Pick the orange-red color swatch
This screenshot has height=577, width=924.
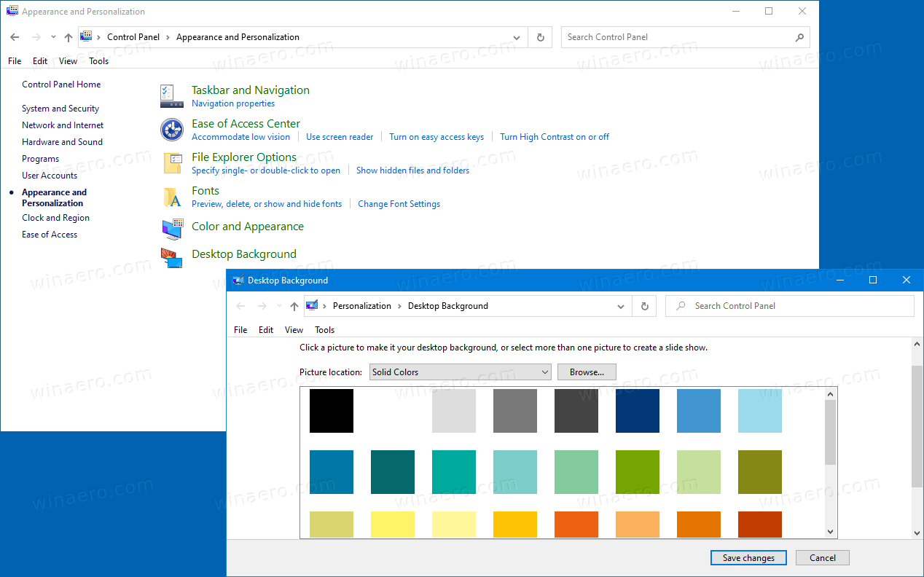coord(576,525)
